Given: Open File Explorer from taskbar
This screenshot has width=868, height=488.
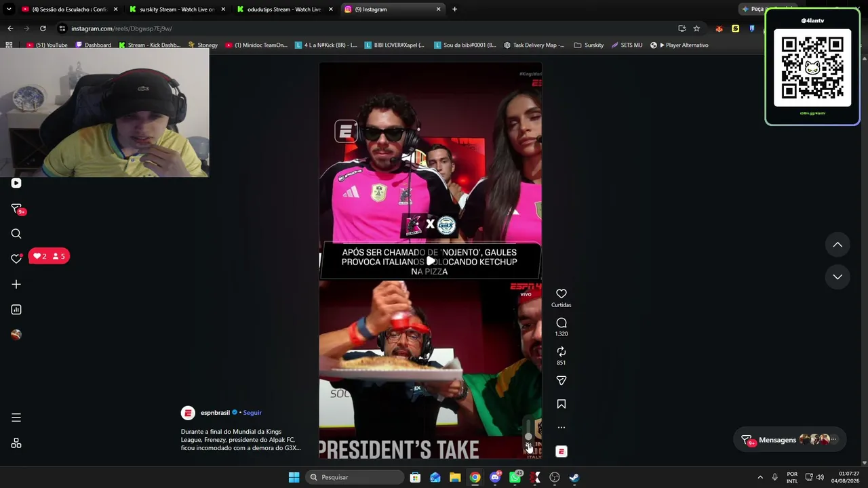Looking at the screenshot, I should pyautogui.click(x=455, y=477).
